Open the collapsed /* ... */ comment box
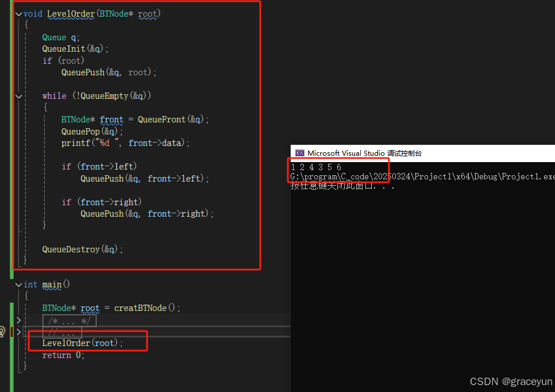The height and width of the screenshot is (392, 555). pyautogui.click(x=70, y=321)
